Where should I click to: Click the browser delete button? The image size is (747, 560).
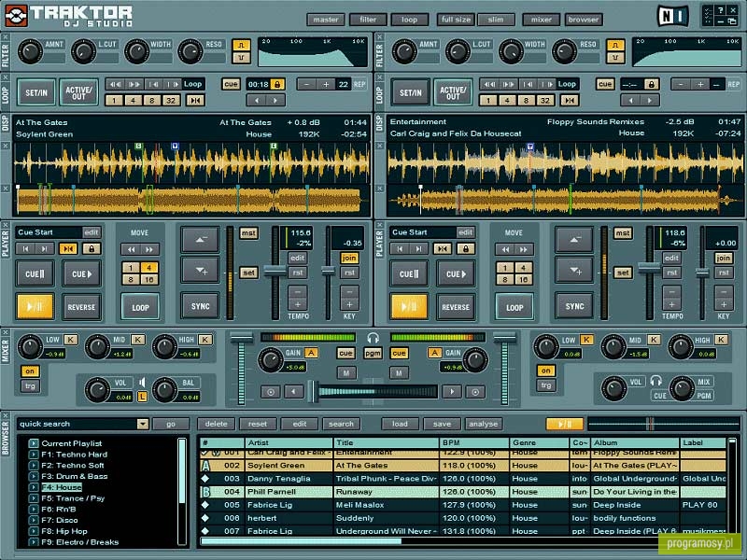point(217,424)
